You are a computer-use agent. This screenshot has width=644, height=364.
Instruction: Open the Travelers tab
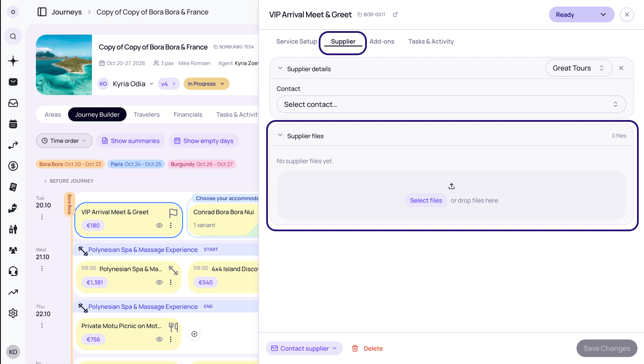(146, 114)
